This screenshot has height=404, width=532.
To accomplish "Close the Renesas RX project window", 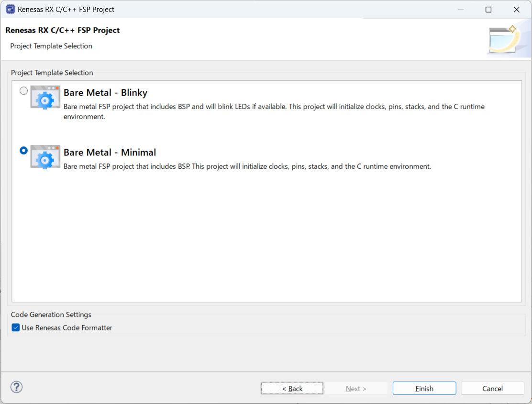I will 517,10.
